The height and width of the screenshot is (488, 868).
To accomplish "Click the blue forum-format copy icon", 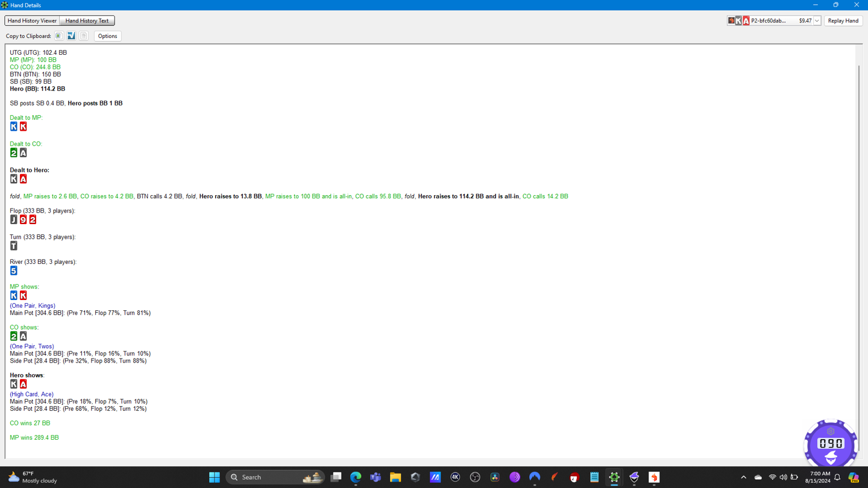I will 71,36.
